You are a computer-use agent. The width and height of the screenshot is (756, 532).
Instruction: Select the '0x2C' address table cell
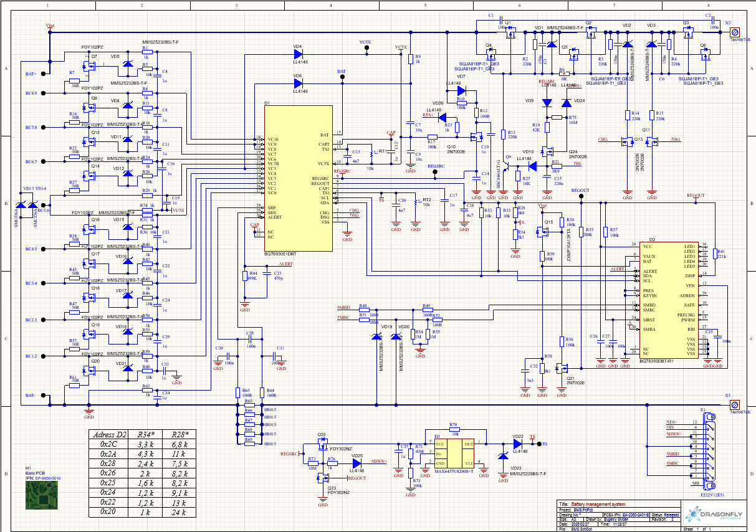[x=109, y=445]
